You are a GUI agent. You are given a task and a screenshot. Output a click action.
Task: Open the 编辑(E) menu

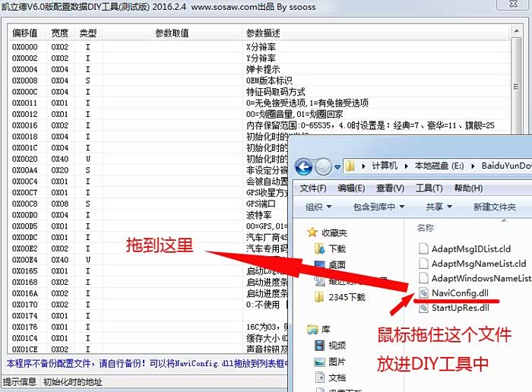click(x=351, y=188)
